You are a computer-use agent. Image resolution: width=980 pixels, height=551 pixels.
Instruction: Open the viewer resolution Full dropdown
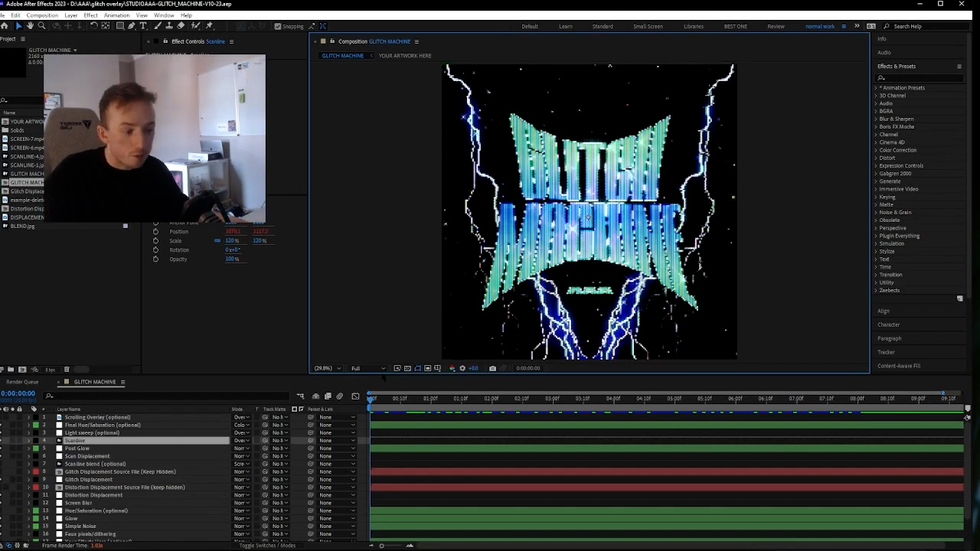(367, 368)
